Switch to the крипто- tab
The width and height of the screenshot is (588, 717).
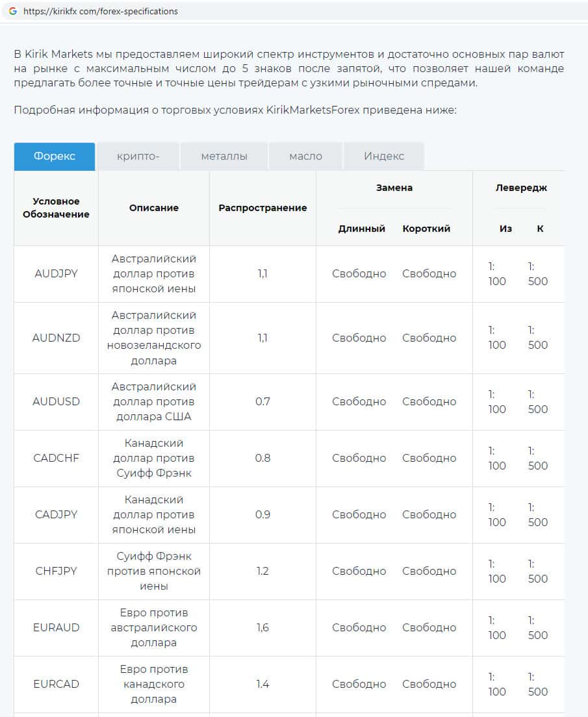tap(138, 156)
